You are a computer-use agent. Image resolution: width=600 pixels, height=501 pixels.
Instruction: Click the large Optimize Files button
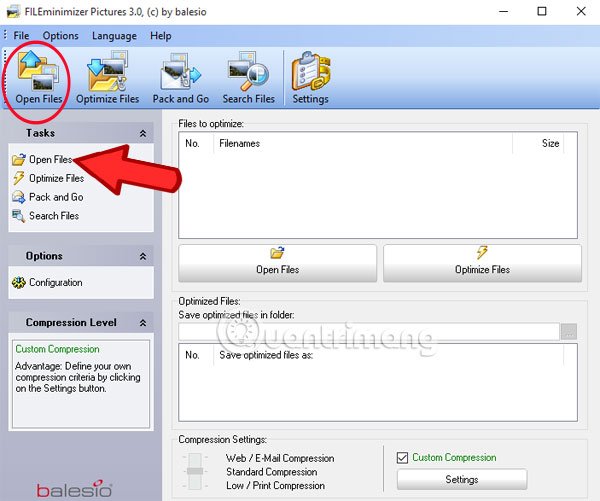pyautogui.click(x=482, y=263)
